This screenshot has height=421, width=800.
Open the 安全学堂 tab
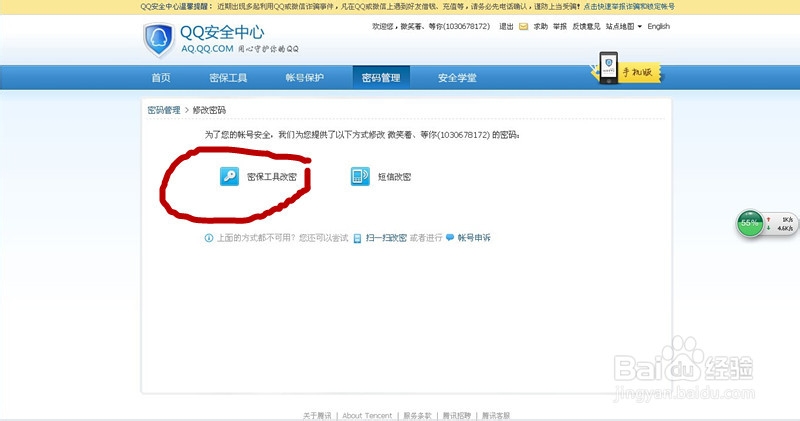coord(457,78)
